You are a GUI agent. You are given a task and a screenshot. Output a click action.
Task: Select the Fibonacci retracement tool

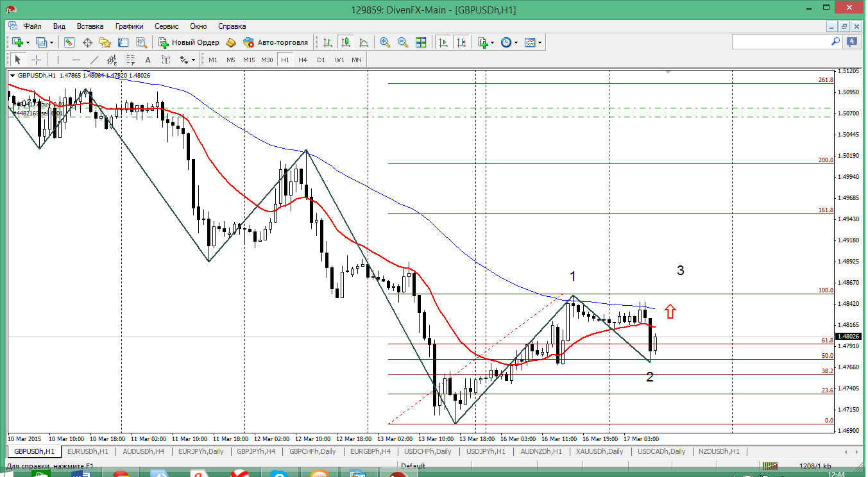click(x=130, y=60)
